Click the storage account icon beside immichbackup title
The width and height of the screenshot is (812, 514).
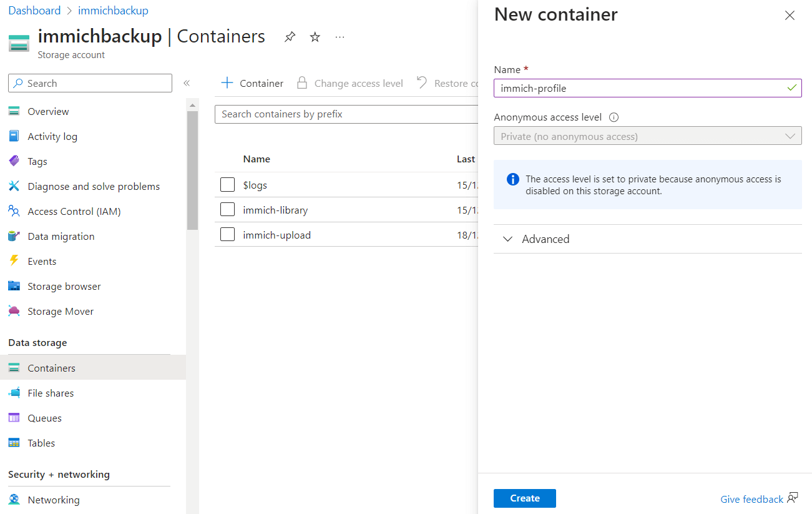tap(19, 43)
